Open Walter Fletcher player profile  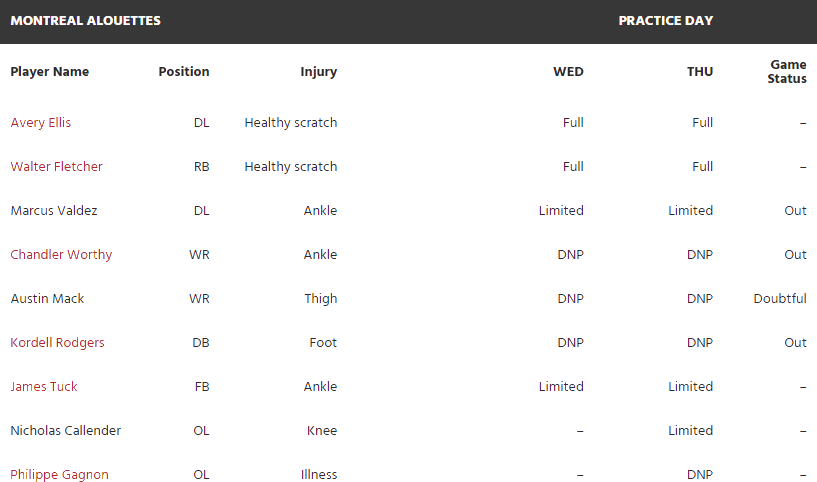click(56, 166)
